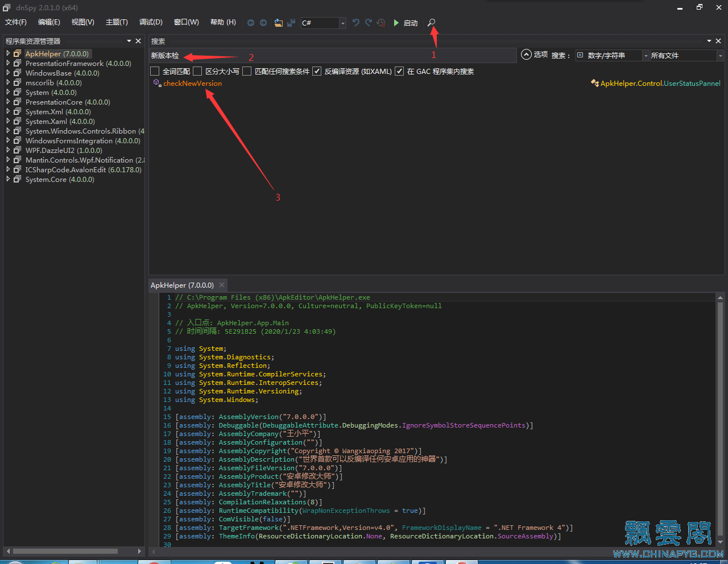Expand the System.Xml tree node

8,111
